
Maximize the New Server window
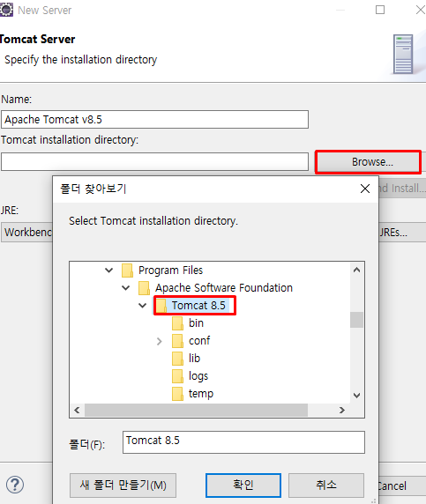380,10
